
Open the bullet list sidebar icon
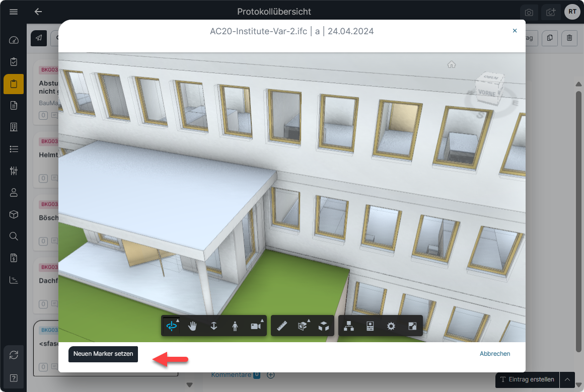pos(14,149)
